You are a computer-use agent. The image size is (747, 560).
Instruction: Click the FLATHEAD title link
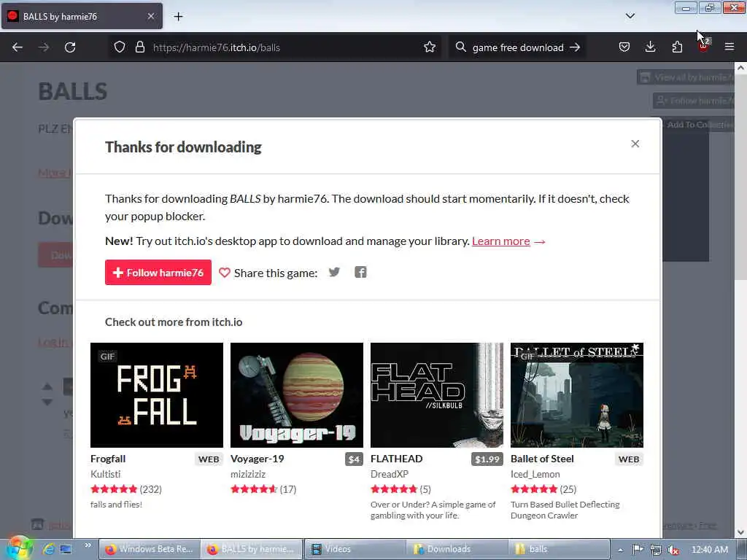coord(396,459)
